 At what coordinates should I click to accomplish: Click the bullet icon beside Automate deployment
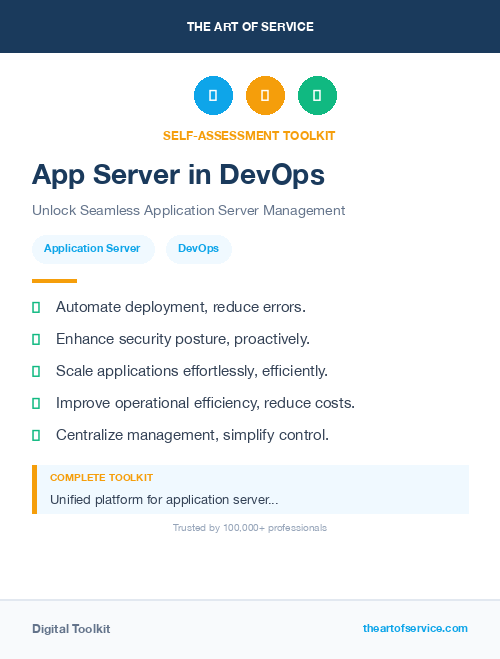pyautogui.click(x=36, y=308)
